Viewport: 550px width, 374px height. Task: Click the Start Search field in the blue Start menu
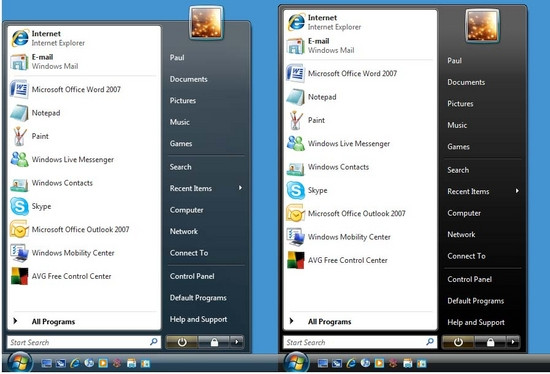coord(84,342)
